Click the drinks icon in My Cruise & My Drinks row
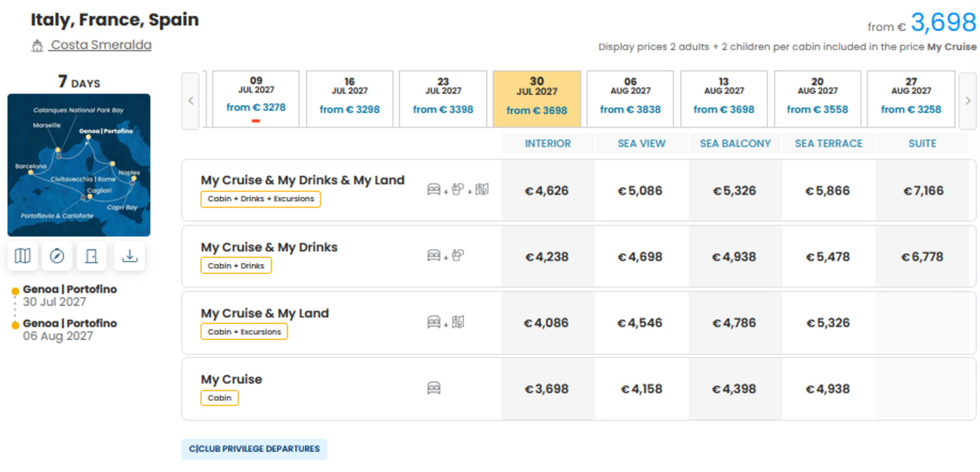Viewport: 980px width, 472px height. 458,255
